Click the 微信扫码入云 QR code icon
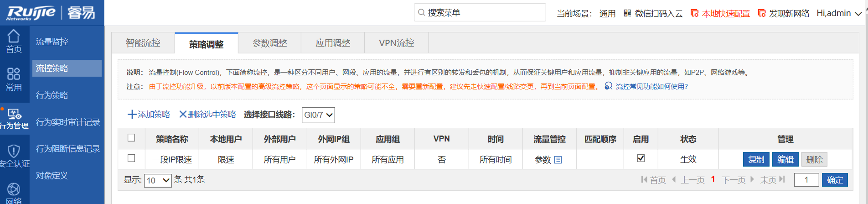The image size is (868, 204). [627, 13]
